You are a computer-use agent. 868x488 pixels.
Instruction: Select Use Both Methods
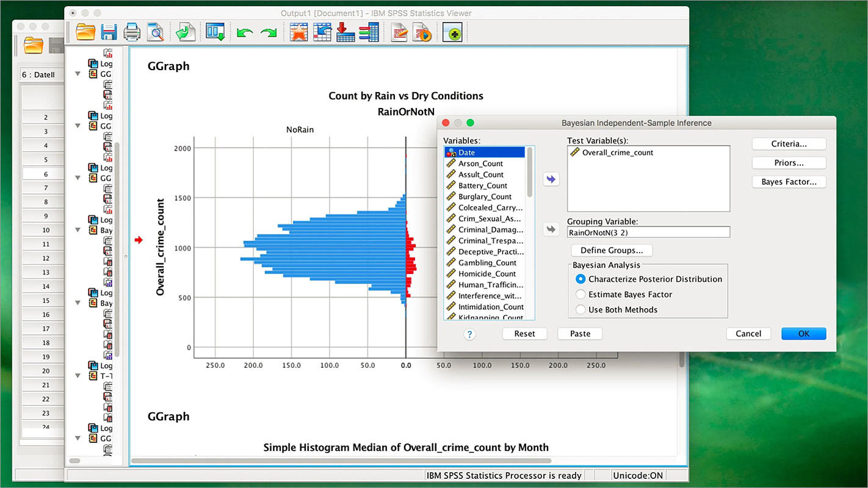(580, 309)
